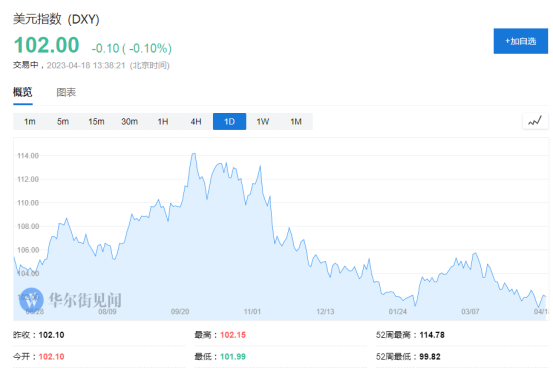553x372 pixels.
Task: Choose the 15m interval
Action: (96, 122)
